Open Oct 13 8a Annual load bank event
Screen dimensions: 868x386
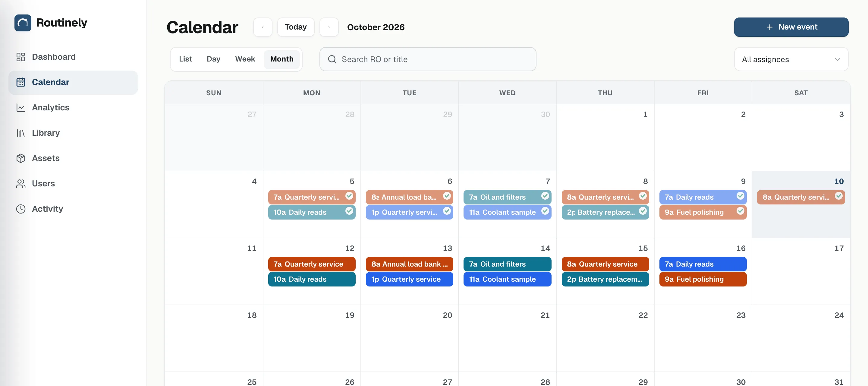409,264
